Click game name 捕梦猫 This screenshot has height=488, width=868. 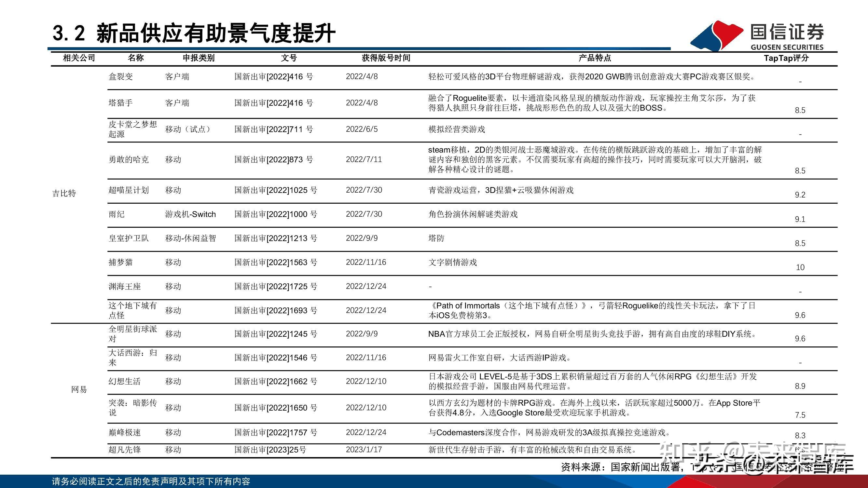pyautogui.click(x=121, y=262)
